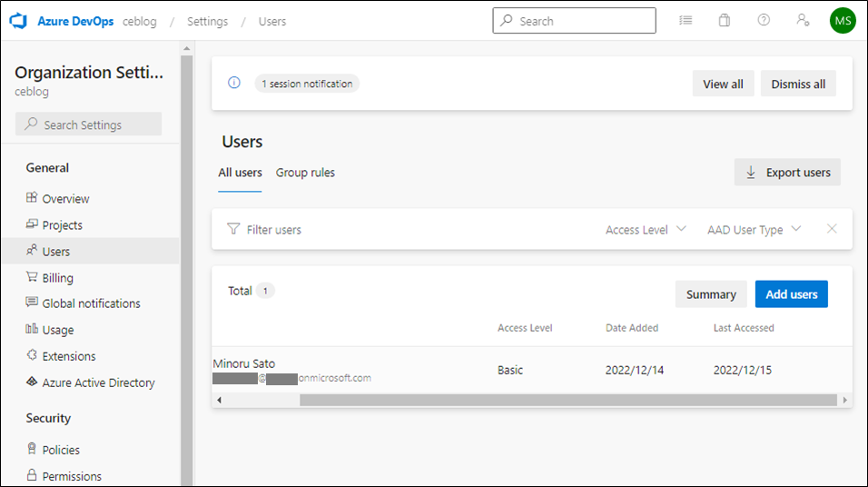Click the 1 session notification pill

point(307,84)
